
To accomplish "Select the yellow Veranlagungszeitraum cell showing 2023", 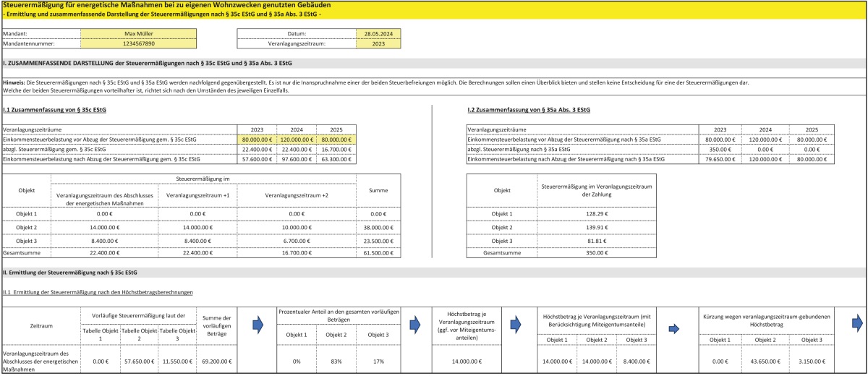I will [378, 43].
